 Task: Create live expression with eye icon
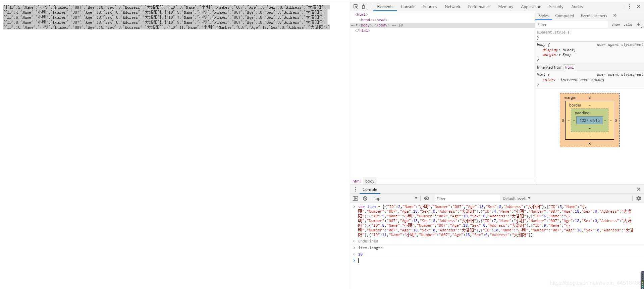[x=427, y=199]
